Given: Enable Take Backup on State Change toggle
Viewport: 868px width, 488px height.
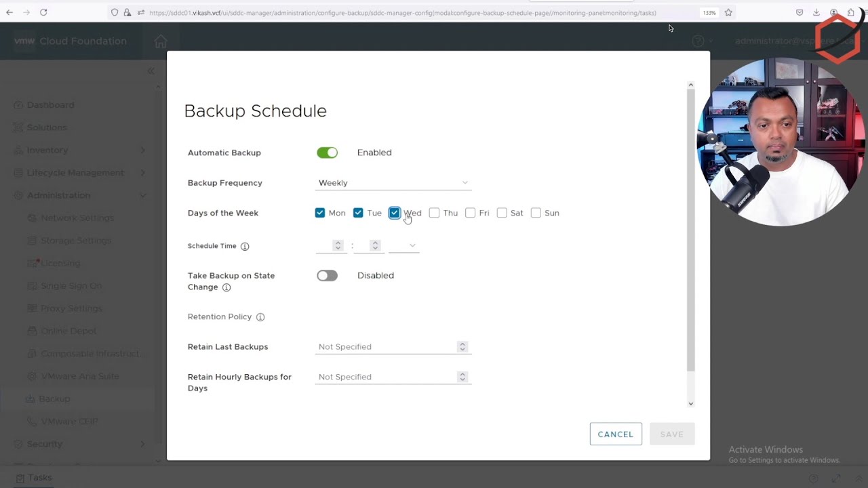Looking at the screenshot, I should tap(327, 276).
